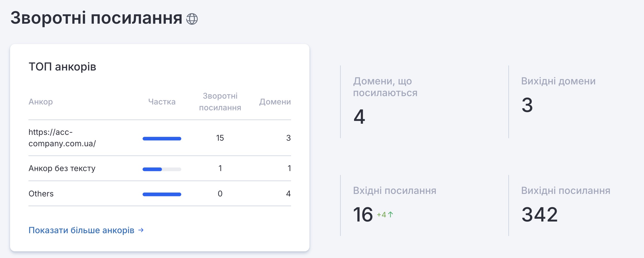Click the Анкор column header
This screenshot has height=258, width=644.
tap(41, 102)
